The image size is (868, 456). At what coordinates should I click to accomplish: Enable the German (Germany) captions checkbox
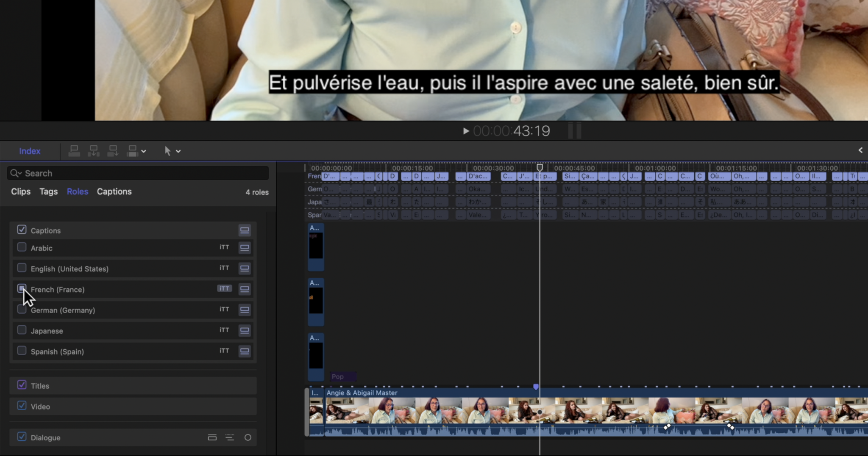point(22,310)
